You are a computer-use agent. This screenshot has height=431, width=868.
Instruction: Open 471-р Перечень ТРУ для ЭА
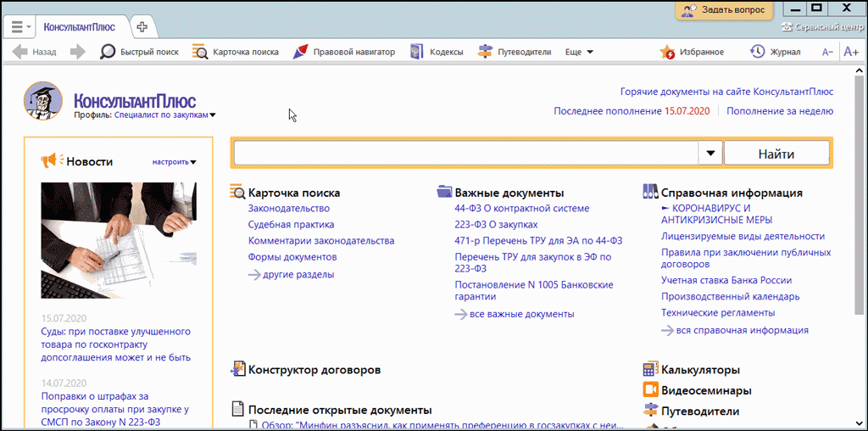(x=538, y=241)
